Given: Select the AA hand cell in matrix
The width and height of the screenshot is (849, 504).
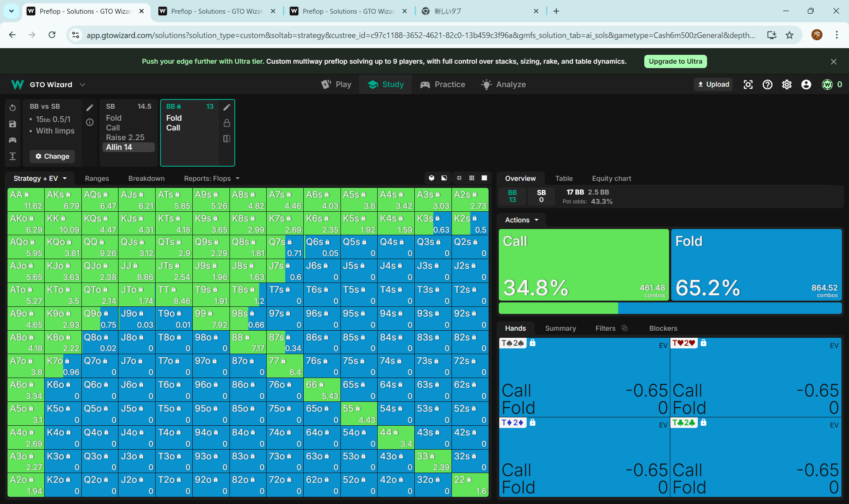Looking at the screenshot, I should pyautogui.click(x=26, y=199).
